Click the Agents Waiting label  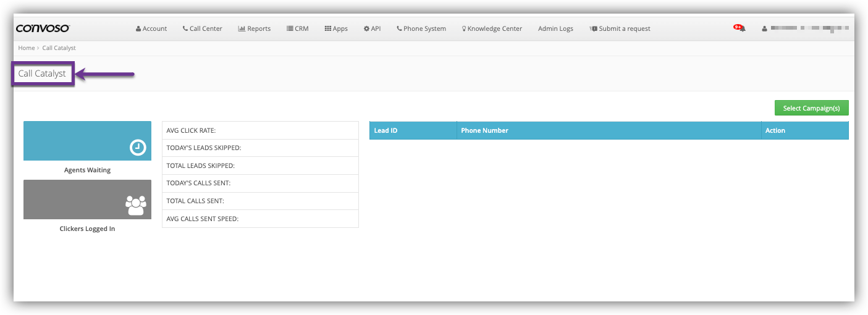click(x=87, y=170)
